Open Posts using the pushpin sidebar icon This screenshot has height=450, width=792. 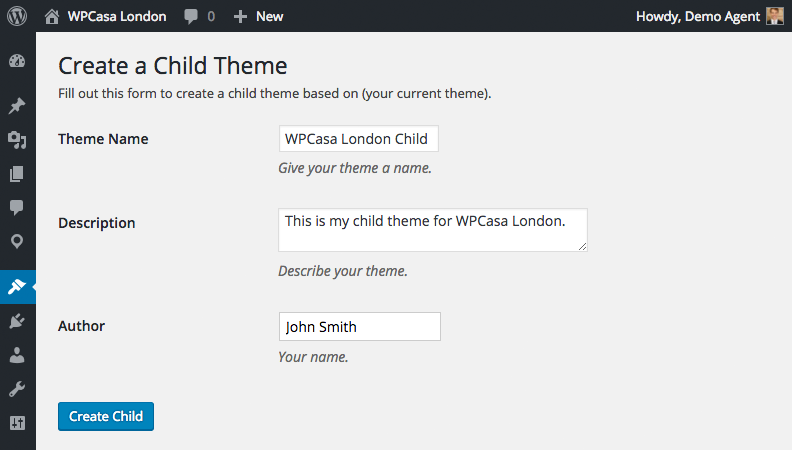point(17,106)
